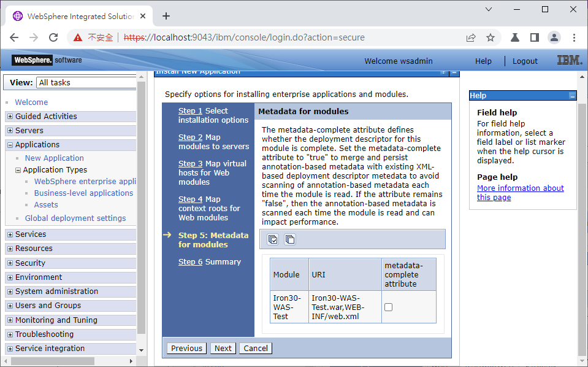Expand the Resources section
Viewport: 588px width, 367px height.
(x=10, y=249)
